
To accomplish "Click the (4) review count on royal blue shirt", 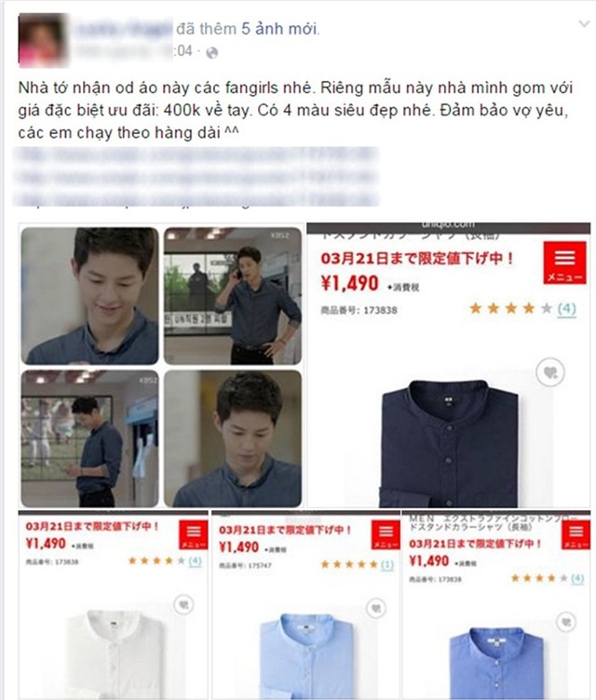I will click(577, 578).
